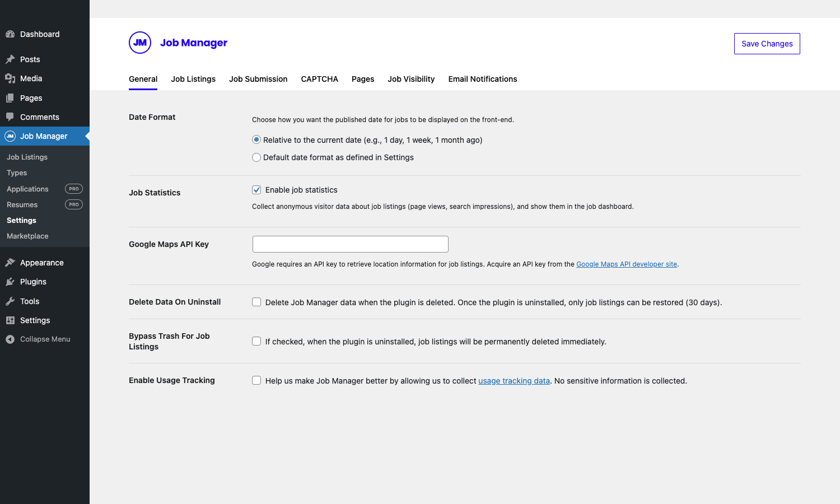Open Marketplace in Job Manager submenu
840x504 pixels.
pyautogui.click(x=27, y=236)
